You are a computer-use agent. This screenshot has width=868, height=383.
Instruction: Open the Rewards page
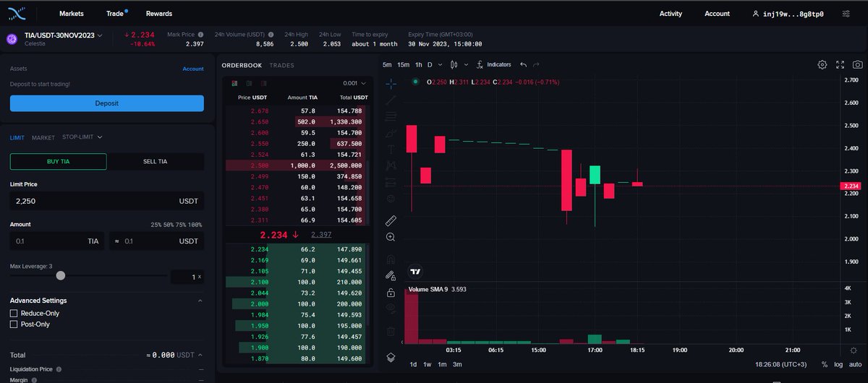pos(158,14)
